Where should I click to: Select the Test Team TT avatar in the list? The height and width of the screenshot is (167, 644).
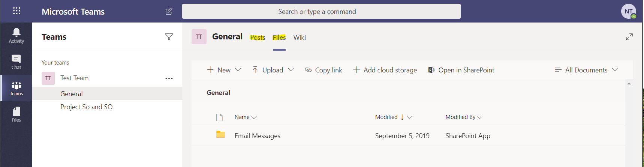pyautogui.click(x=48, y=78)
